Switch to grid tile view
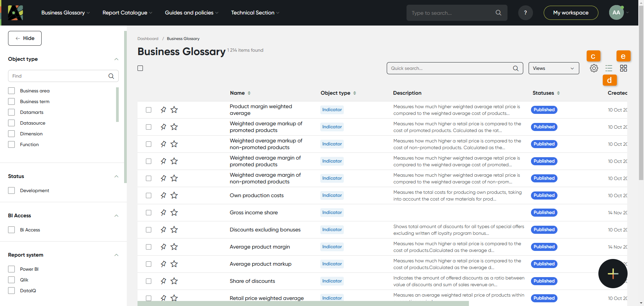The height and width of the screenshot is (306, 644). (x=623, y=68)
